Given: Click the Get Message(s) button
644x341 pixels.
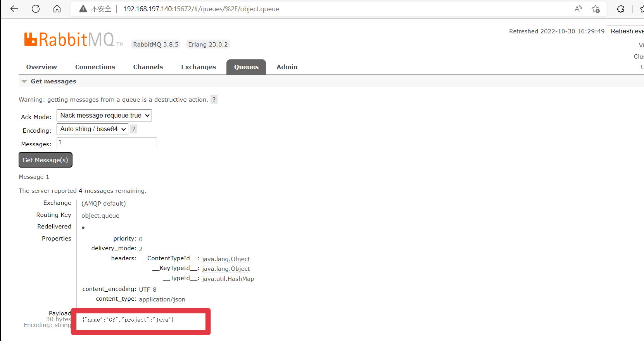Looking at the screenshot, I should pos(45,160).
